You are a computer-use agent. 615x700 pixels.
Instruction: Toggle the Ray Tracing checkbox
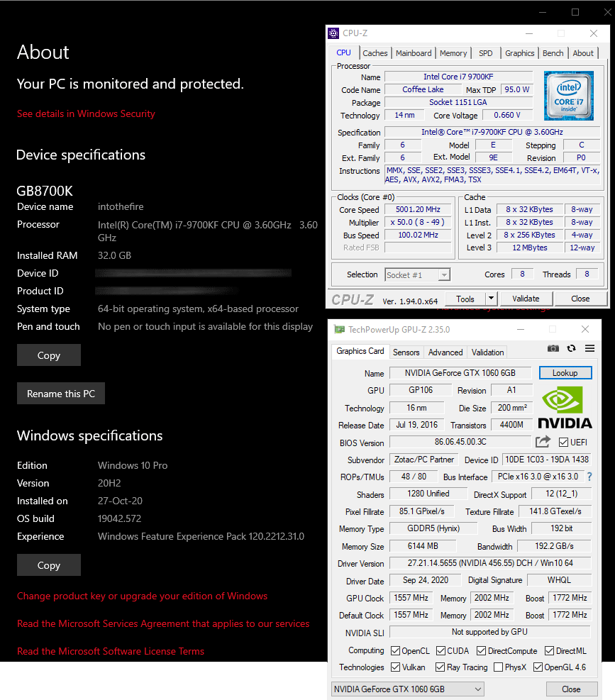point(441,667)
